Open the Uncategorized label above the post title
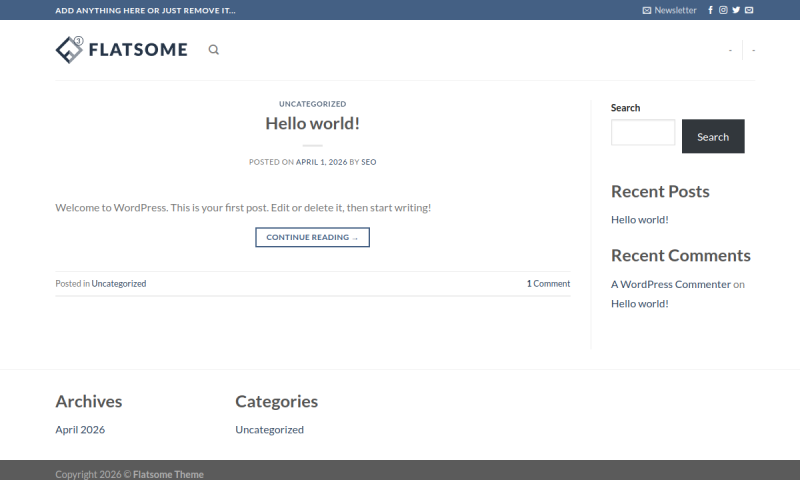Image resolution: width=800 pixels, height=480 pixels. pos(312,104)
